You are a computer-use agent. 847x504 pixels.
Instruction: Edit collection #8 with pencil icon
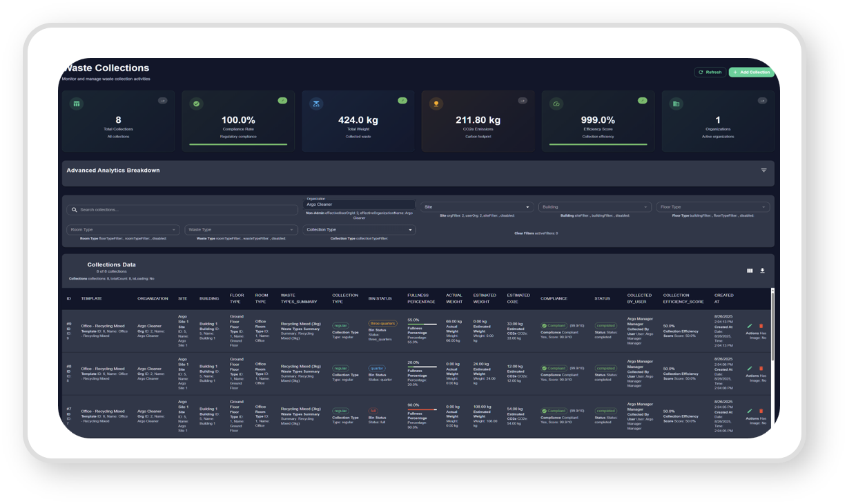click(750, 369)
